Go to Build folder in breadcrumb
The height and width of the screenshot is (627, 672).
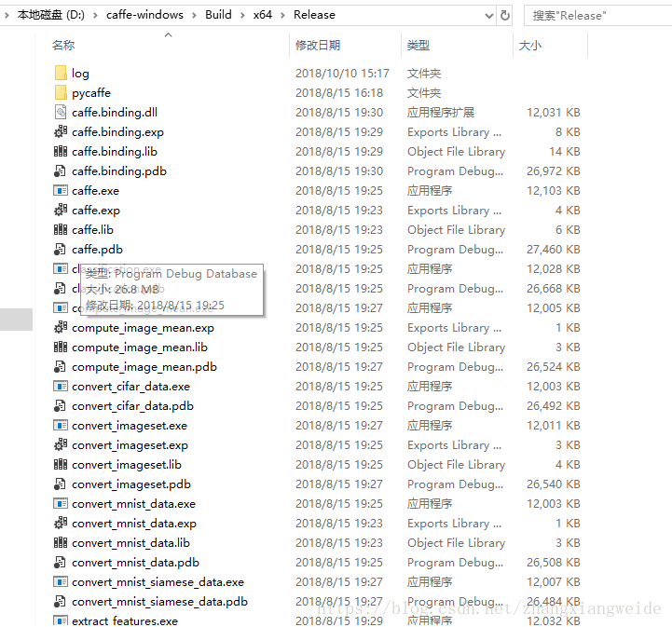(218, 15)
